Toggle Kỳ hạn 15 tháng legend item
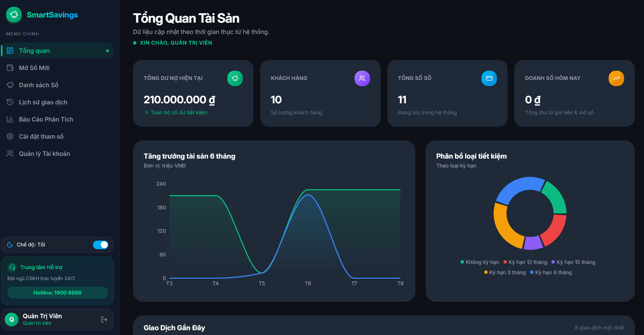644x335 pixels. click(x=573, y=262)
